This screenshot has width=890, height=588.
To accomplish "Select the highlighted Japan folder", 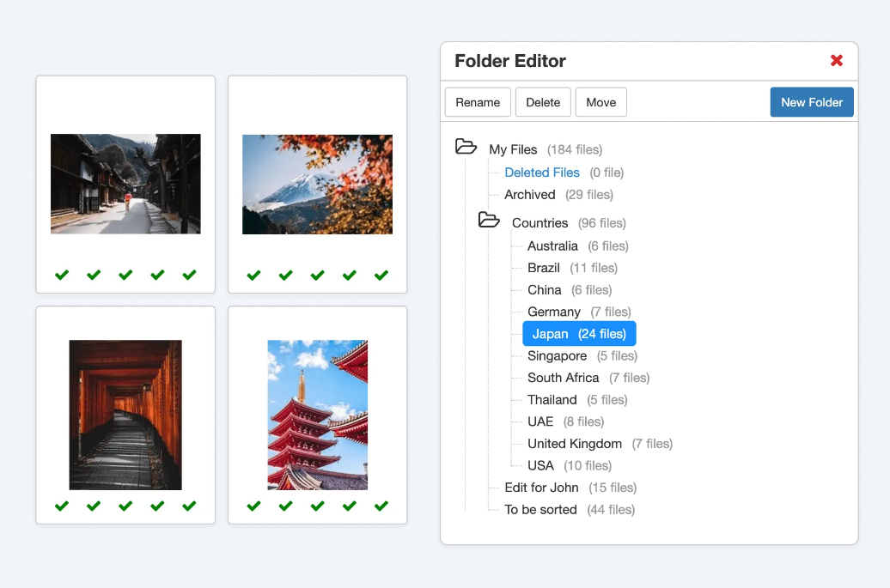I will (x=579, y=334).
